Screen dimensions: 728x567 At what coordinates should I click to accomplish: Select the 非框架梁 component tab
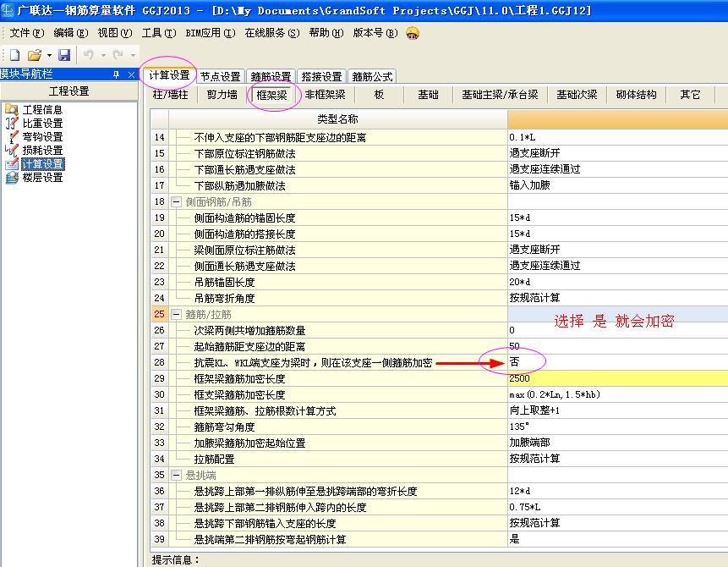(325, 95)
